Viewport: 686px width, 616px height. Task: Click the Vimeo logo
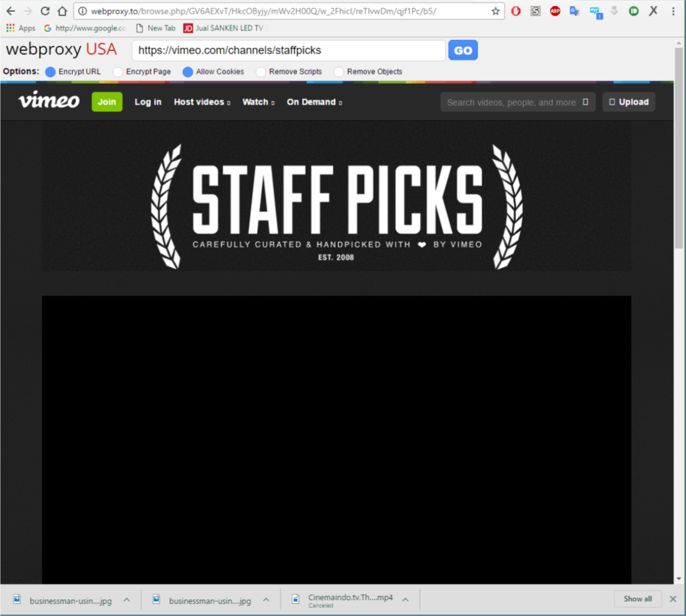click(49, 100)
